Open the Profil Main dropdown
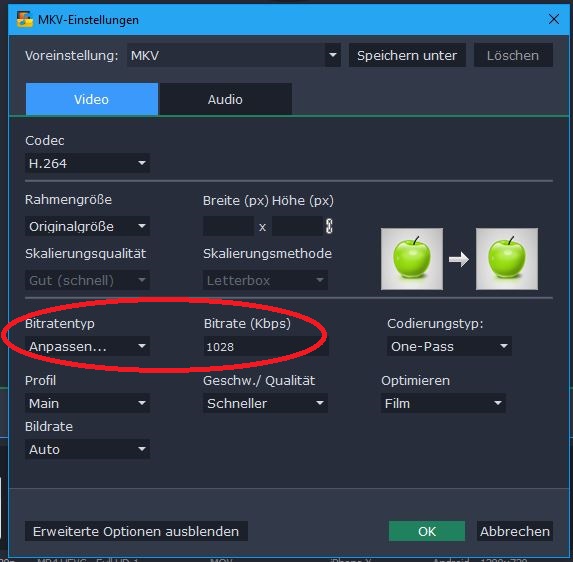The width and height of the screenshot is (573, 562). tap(87, 403)
